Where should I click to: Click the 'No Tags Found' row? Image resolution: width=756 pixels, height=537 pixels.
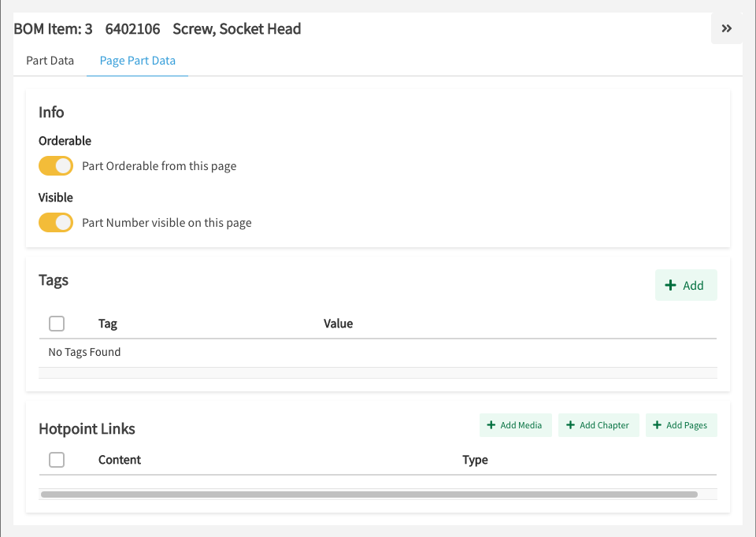click(84, 352)
